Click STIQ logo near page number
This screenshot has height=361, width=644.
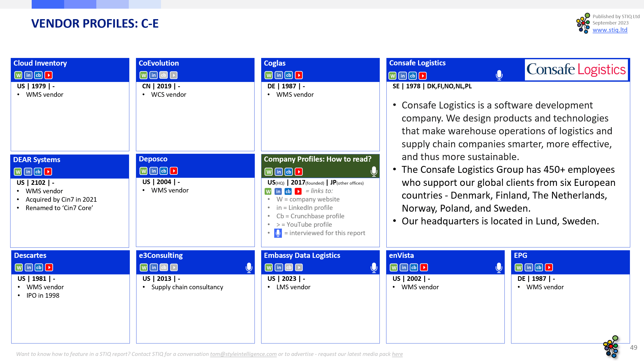[x=611, y=347]
